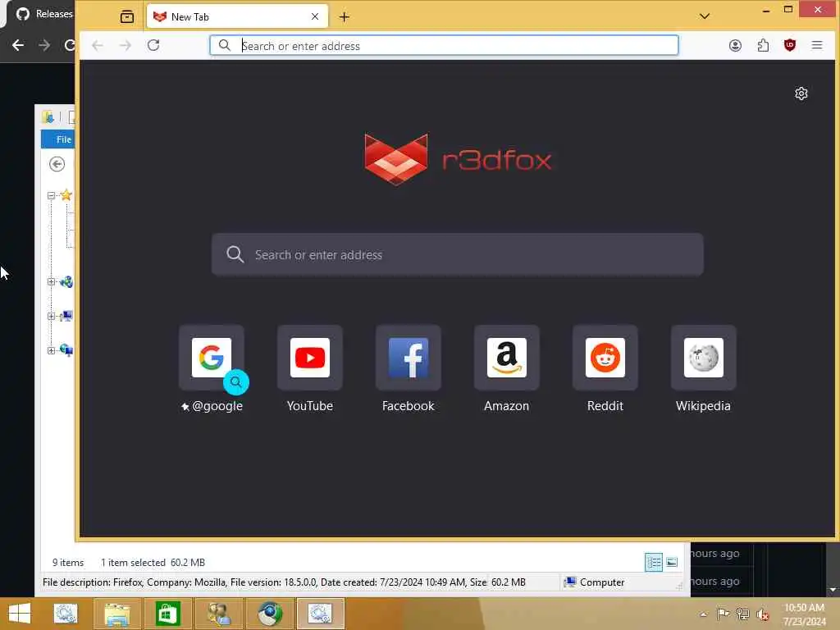Show hidden tray icons arrow
Image resolution: width=840 pixels, height=630 pixels.
coord(703,614)
